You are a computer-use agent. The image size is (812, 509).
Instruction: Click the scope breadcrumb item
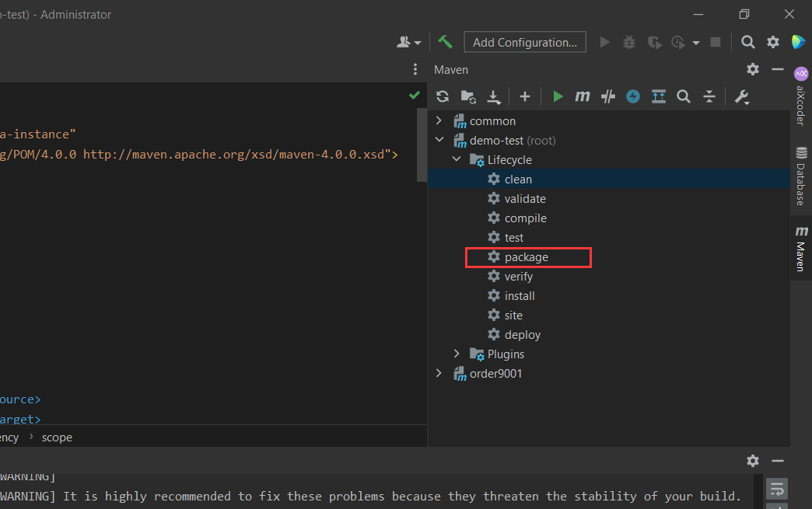coord(57,438)
